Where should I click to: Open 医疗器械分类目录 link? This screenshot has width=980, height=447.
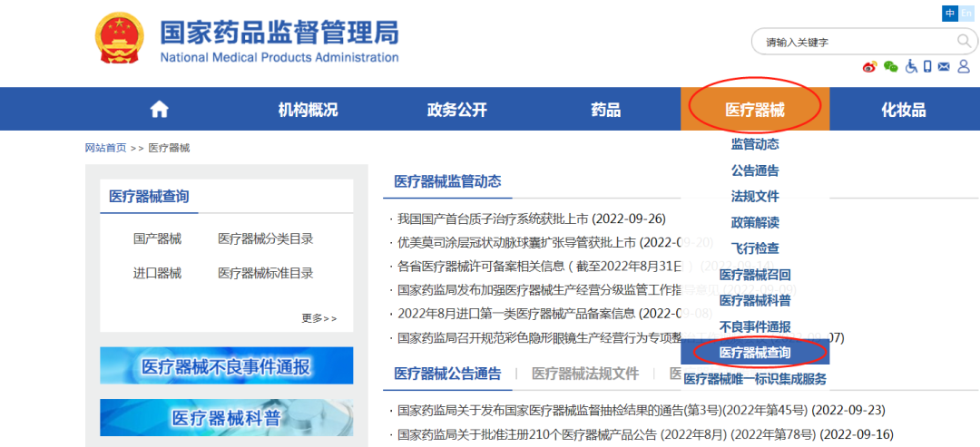[266, 238]
